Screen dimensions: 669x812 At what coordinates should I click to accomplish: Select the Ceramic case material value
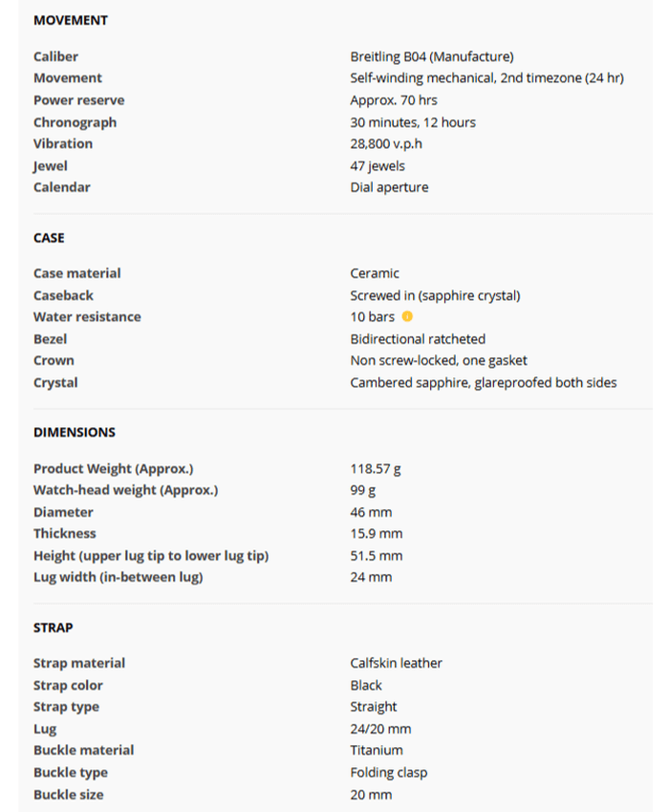(x=375, y=273)
